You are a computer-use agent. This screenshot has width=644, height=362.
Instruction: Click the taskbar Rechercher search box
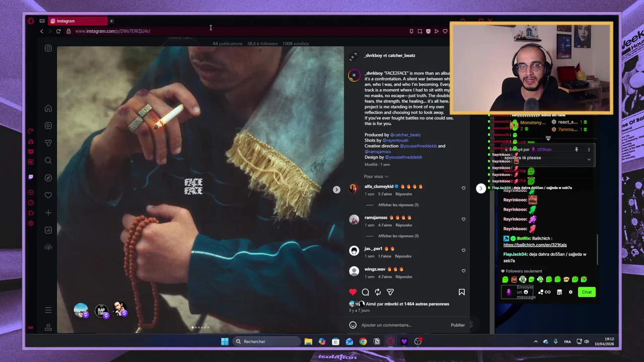(267, 342)
